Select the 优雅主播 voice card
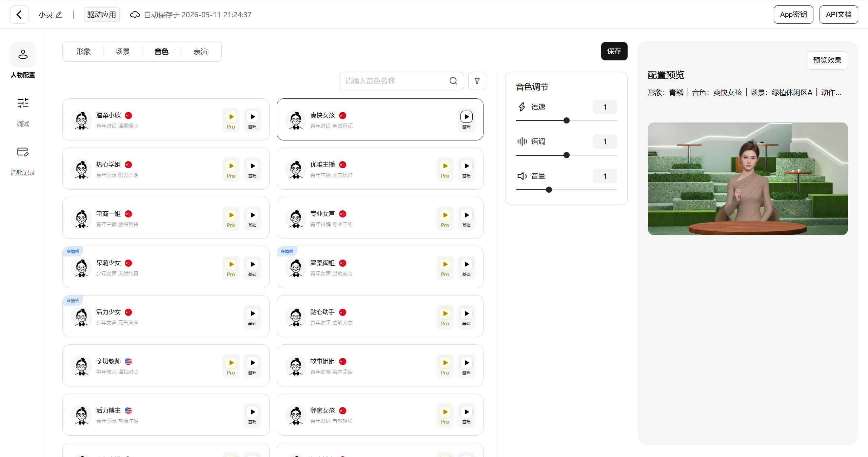Viewport: 868px width, 457px height. tap(380, 169)
